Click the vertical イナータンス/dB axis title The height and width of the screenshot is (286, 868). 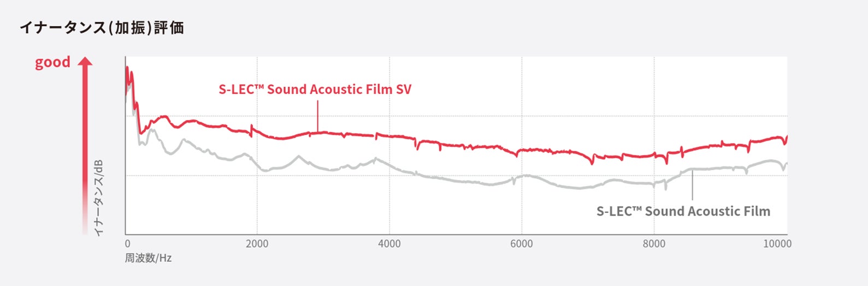pyautogui.click(x=99, y=198)
